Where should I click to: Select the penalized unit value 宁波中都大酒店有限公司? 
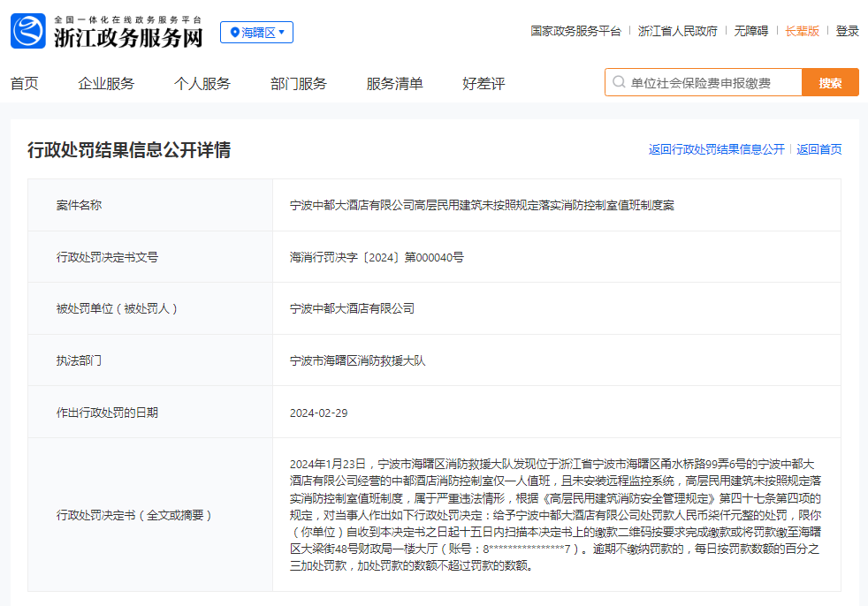(352, 309)
